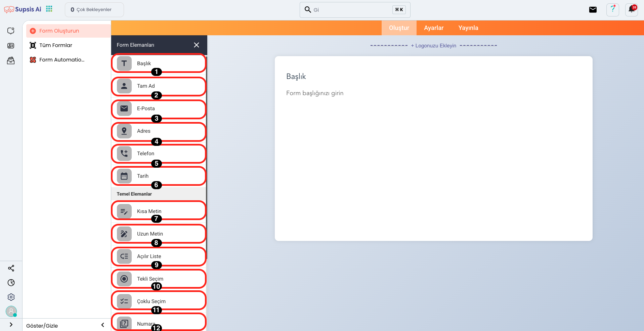
Task: Add the Adres form element
Action: (x=159, y=131)
